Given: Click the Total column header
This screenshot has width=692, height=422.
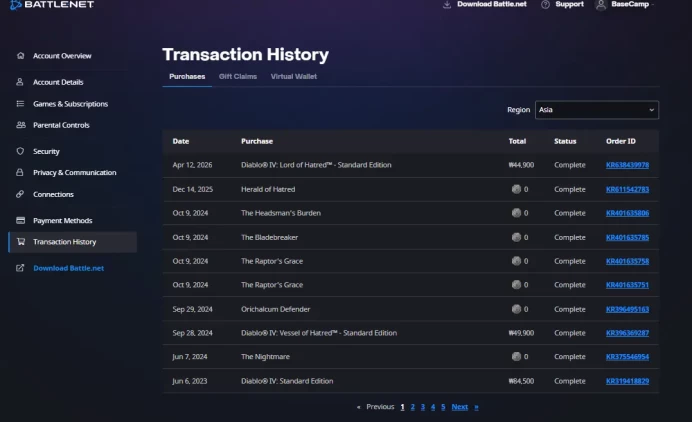Looking at the screenshot, I should click(x=517, y=141).
